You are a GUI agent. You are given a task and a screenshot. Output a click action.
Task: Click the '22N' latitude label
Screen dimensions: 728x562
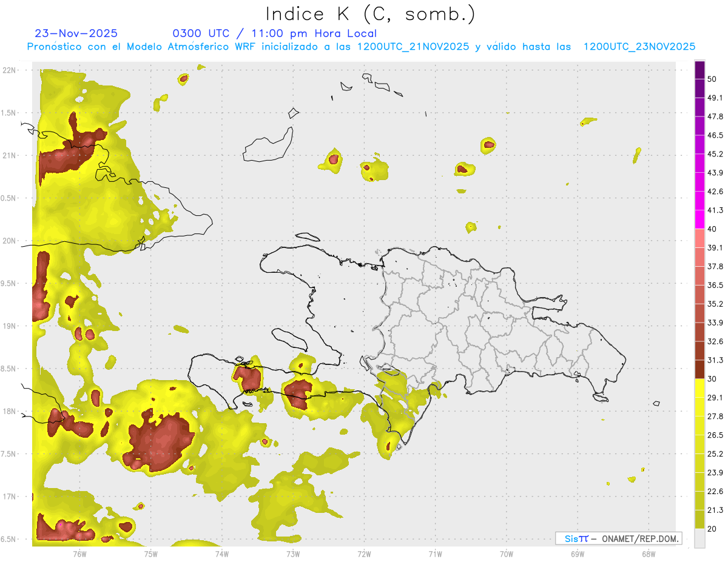coord(10,70)
